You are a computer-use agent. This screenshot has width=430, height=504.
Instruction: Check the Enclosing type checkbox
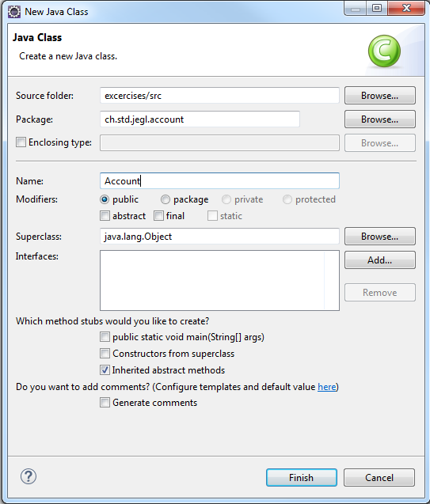point(21,142)
